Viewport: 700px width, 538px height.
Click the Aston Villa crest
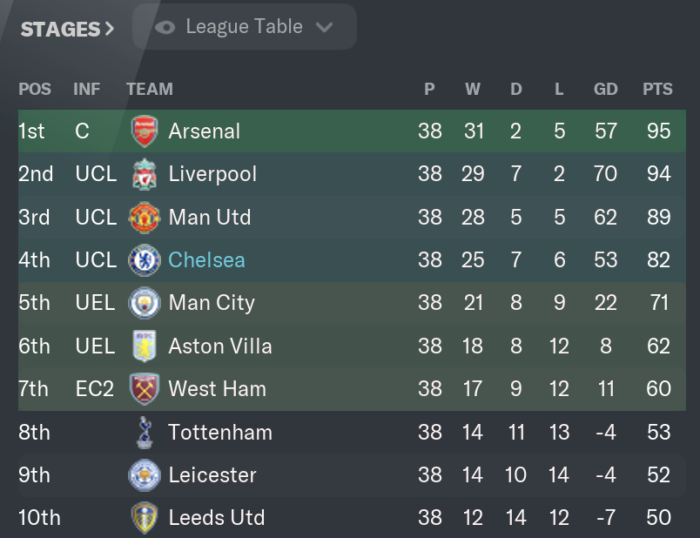(144, 346)
